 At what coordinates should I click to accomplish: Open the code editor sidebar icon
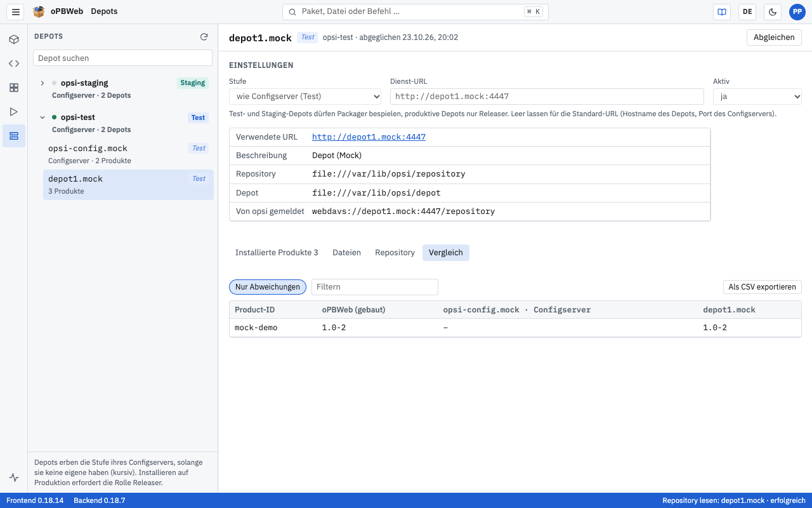(x=14, y=63)
